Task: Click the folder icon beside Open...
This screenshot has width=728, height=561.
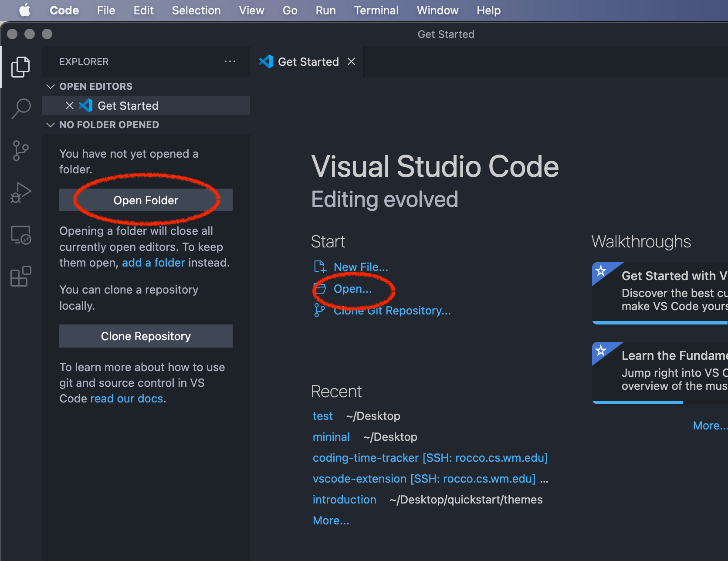Action: click(x=320, y=288)
